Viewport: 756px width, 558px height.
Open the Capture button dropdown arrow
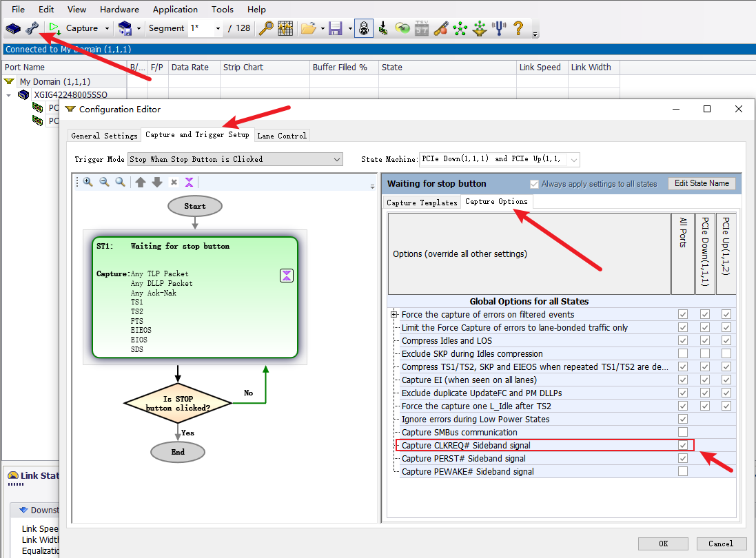[107, 28]
